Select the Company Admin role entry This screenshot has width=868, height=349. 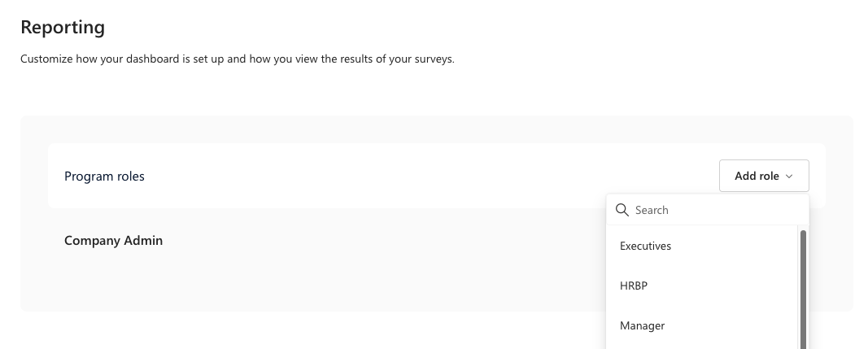click(x=113, y=241)
